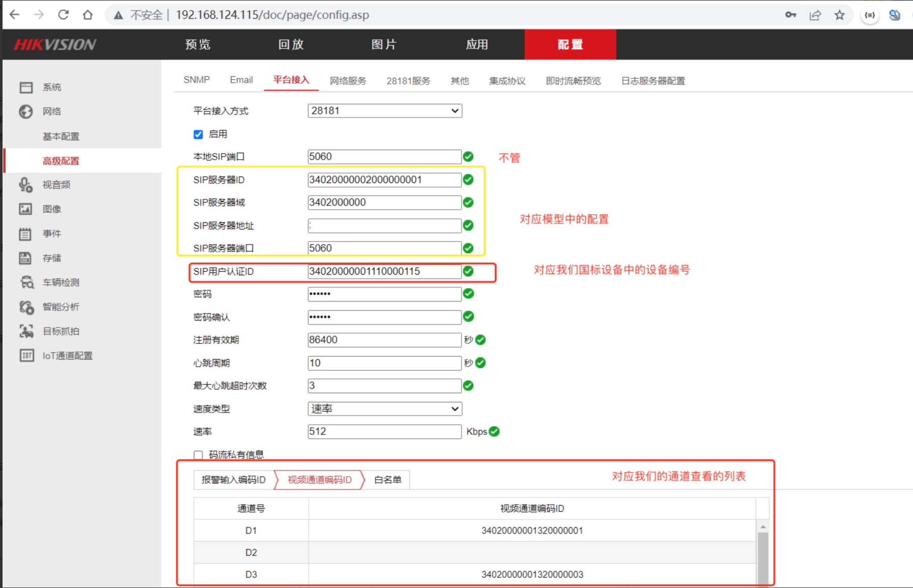Select the D1 channel code 34020000001320000001
This screenshot has height=588, width=913.
tap(532, 531)
